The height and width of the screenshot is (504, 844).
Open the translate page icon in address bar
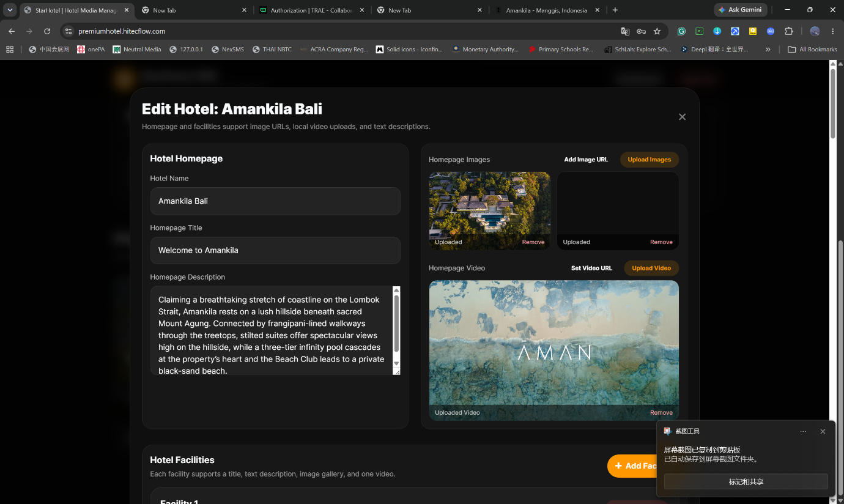[625, 31]
